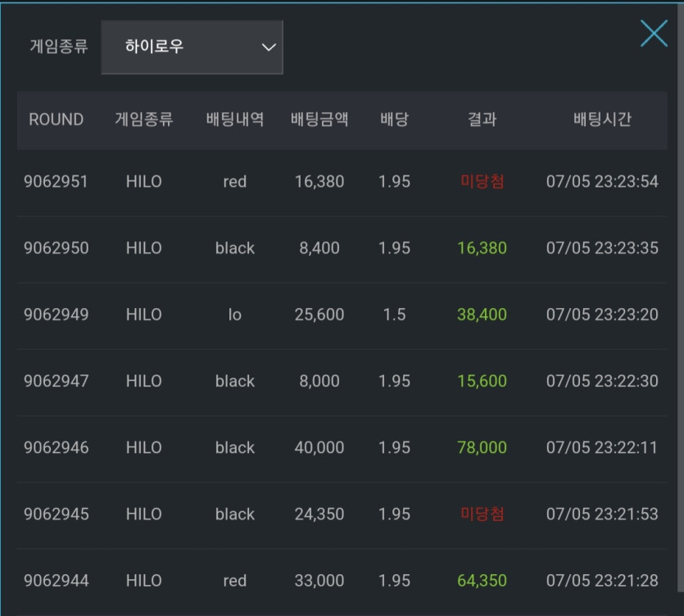Click the black bet entry in round 9062945
This screenshot has height=616, width=684.
tap(234, 514)
